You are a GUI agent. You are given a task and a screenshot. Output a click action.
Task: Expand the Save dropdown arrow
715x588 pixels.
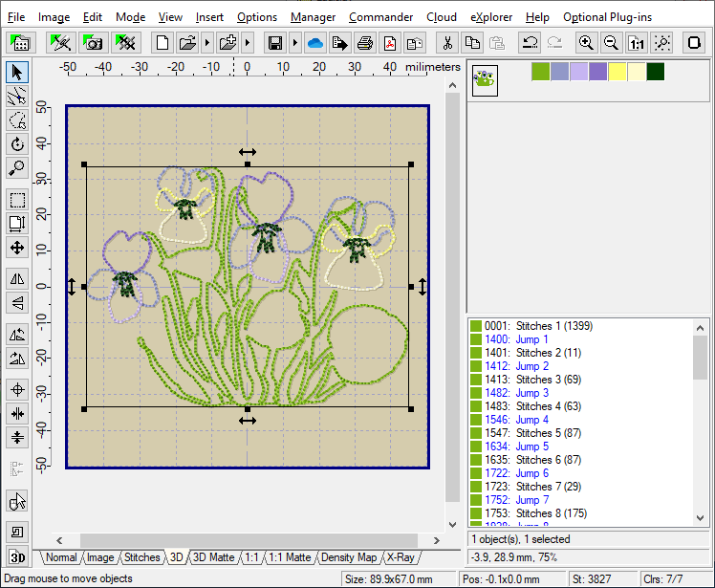[295, 43]
